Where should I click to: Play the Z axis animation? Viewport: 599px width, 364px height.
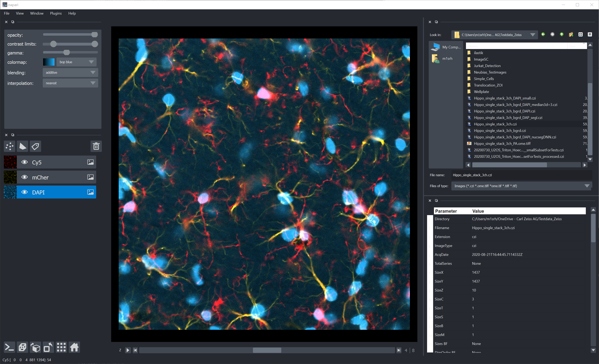point(128,350)
